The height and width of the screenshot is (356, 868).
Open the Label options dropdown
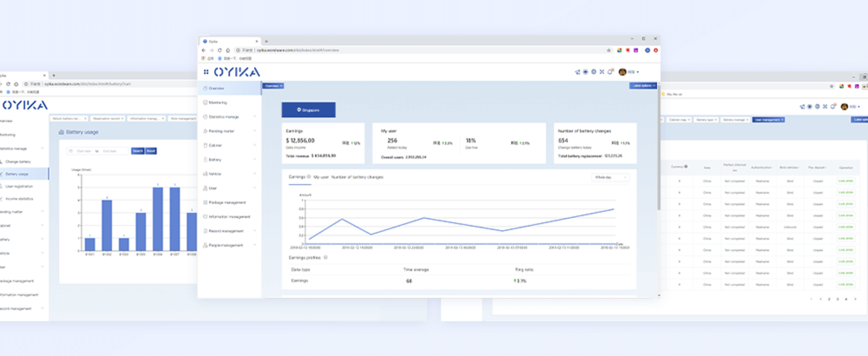(x=643, y=86)
